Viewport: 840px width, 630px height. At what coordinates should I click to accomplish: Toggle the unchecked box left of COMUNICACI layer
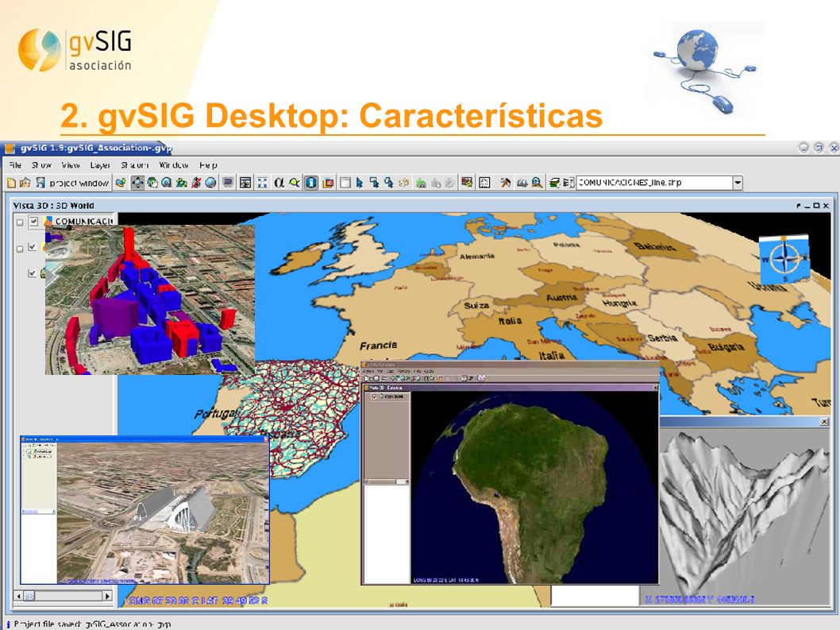20,222
